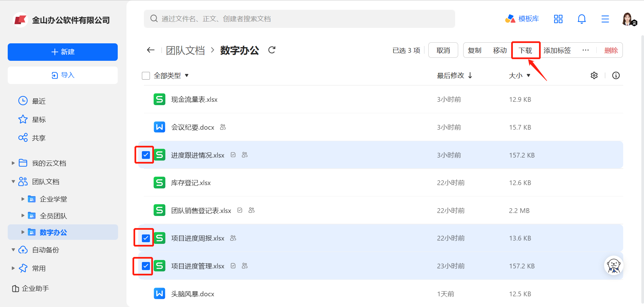
Task: Click the notification bell icon
Action: 582,19
